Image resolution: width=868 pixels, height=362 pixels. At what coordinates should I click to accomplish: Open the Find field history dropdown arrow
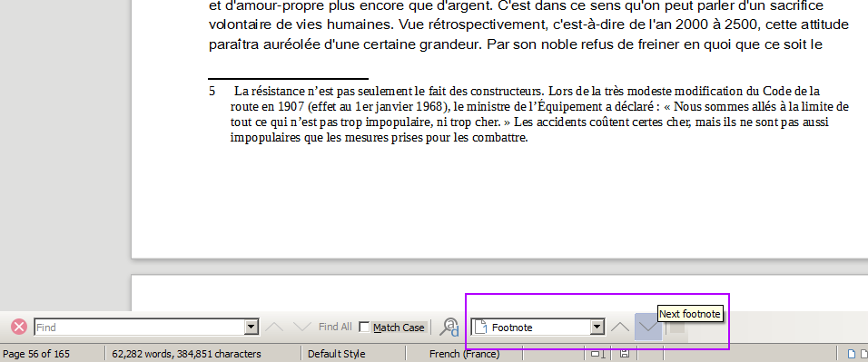point(252,328)
